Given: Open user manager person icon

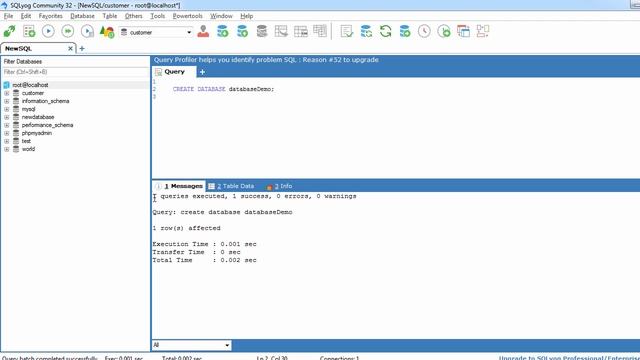Looking at the screenshot, I should tap(203, 31).
